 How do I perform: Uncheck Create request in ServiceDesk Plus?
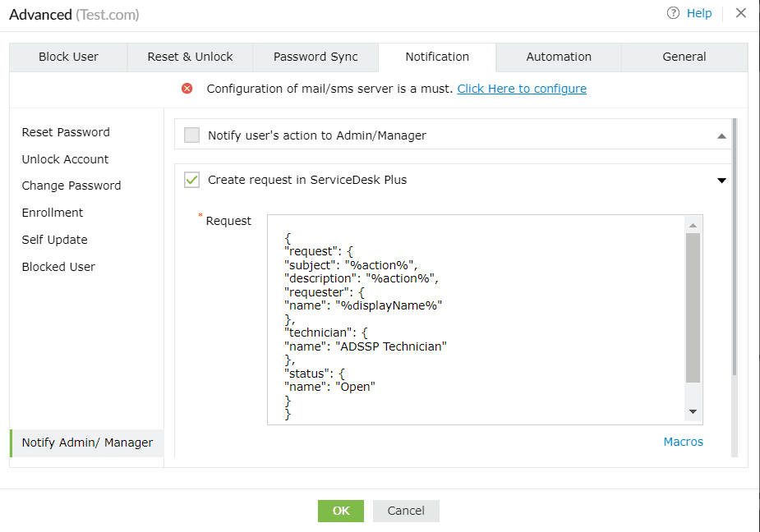tap(191, 180)
